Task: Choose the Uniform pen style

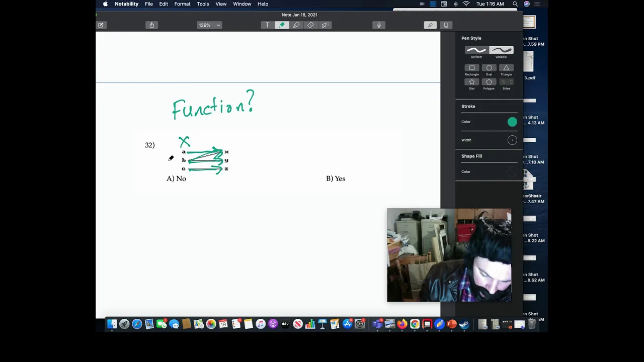Action: point(476,50)
